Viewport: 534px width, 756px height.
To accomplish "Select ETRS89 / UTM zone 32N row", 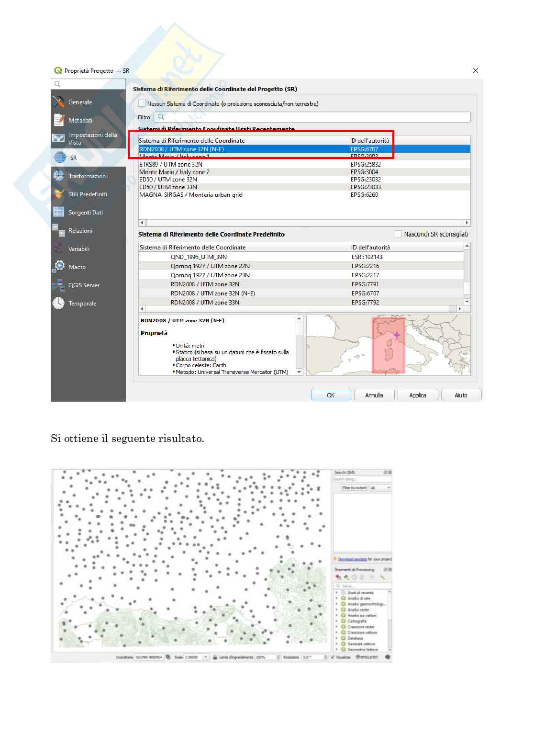I will click(x=171, y=164).
